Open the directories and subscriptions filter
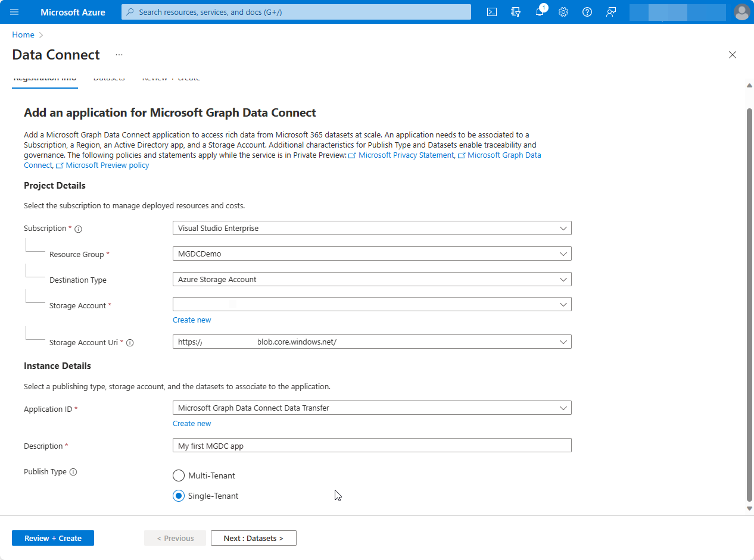Screen dimensions: 754x560 [x=516, y=12]
